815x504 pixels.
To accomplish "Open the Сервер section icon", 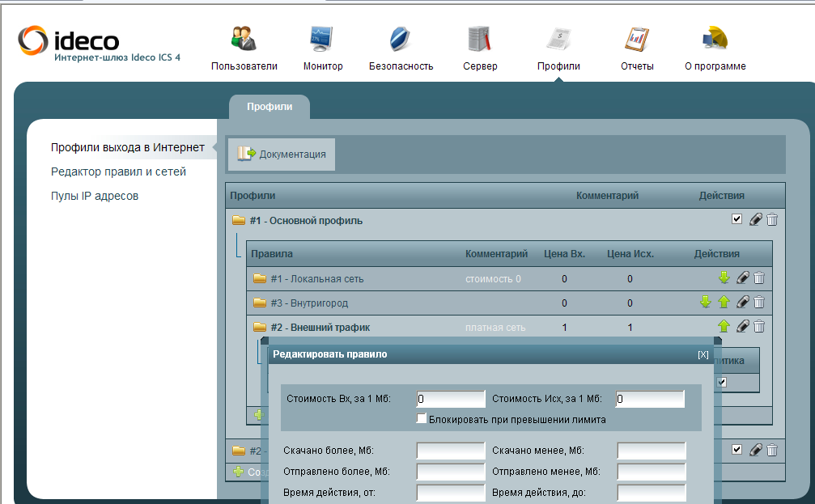I will click(479, 39).
